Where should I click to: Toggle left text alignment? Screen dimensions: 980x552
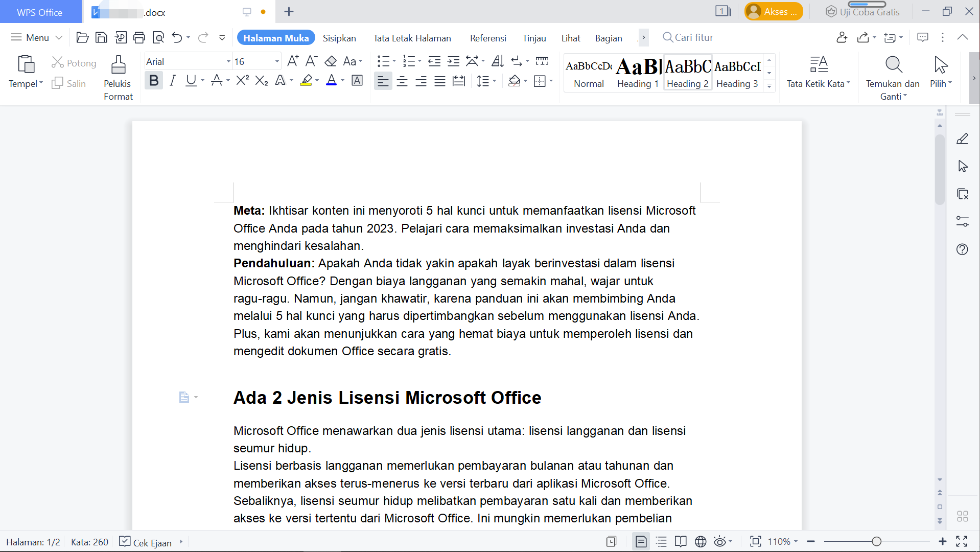pos(383,81)
